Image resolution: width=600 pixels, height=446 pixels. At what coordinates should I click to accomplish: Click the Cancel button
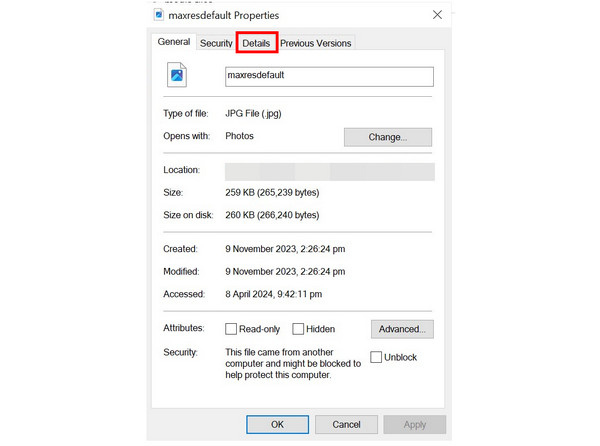(x=346, y=425)
